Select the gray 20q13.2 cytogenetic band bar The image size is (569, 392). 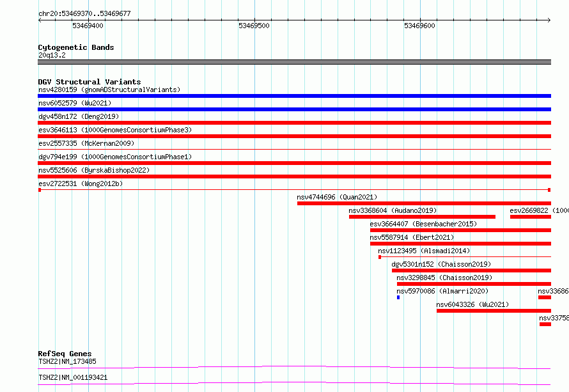coord(294,62)
